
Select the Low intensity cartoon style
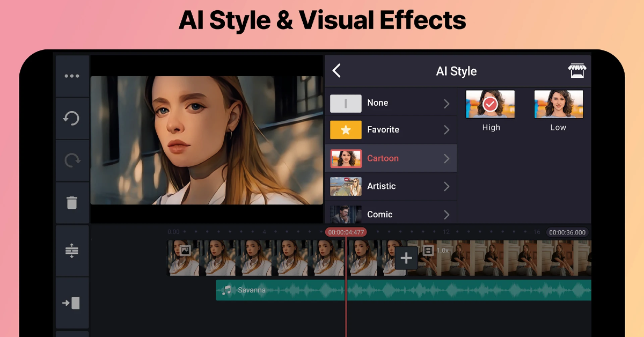(x=558, y=105)
